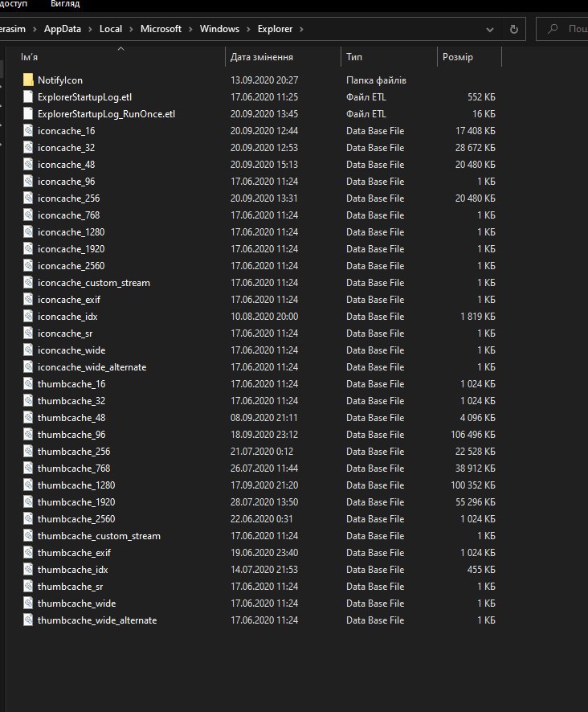Click the iconcache_16 file icon
Image resolution: width=588 pixels, height=712 pixels.
click(x=28, y=131)
